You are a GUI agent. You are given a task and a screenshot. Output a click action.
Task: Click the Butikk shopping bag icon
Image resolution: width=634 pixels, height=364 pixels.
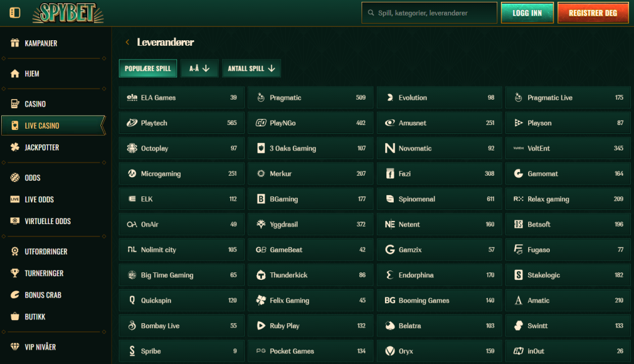(15, 316)
